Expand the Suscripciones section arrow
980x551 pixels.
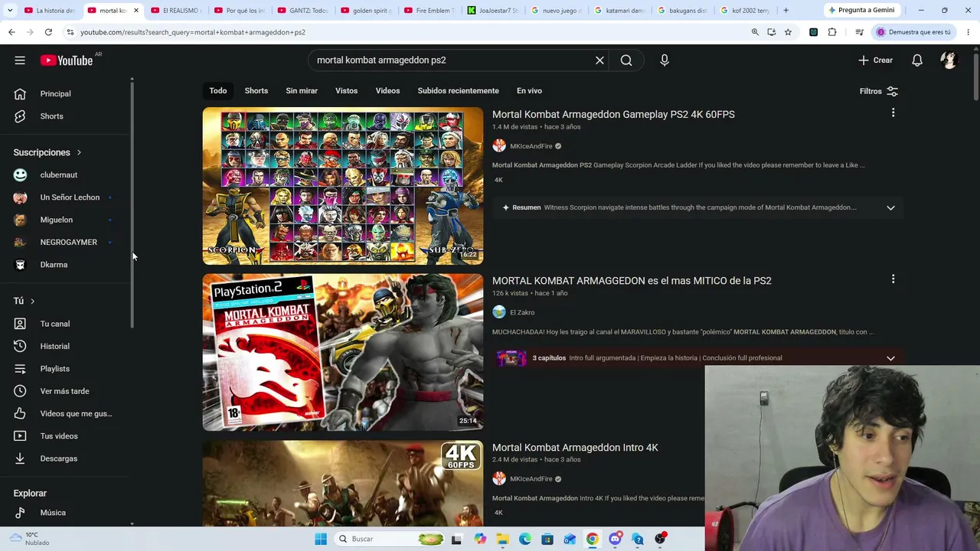tap(78, 152)
